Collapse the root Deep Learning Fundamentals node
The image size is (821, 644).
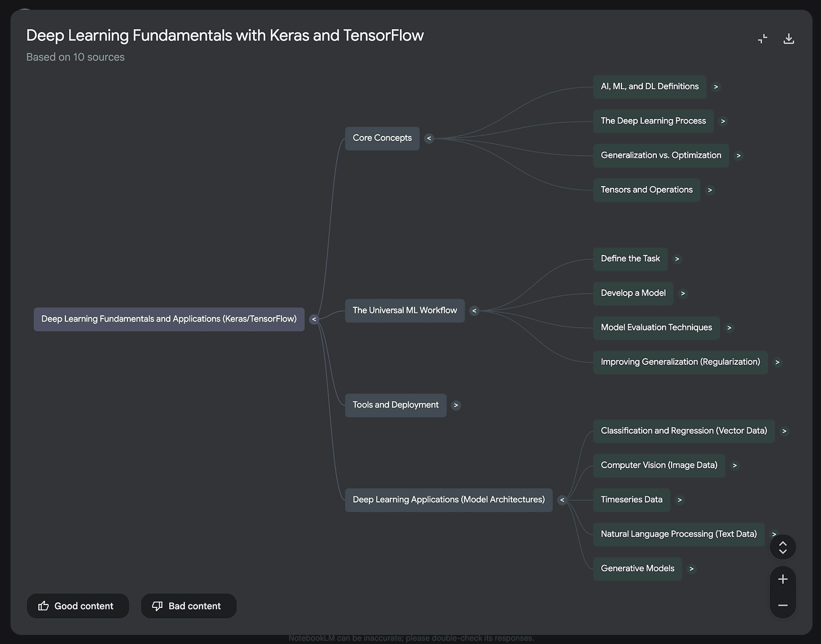(314, 320)
